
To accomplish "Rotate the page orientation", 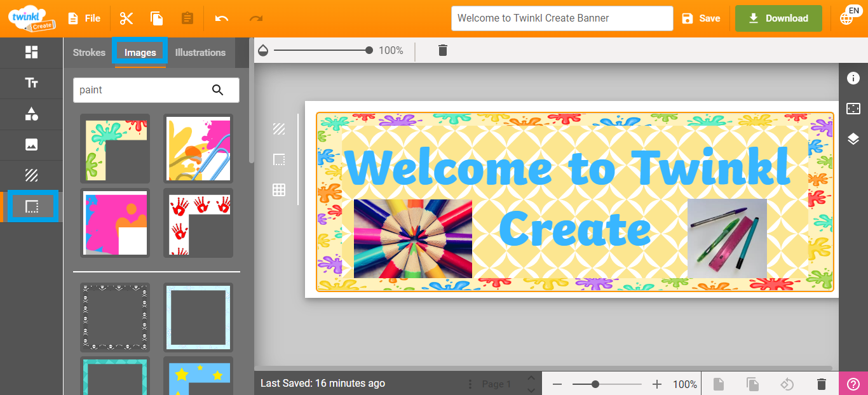I will tap(787, 384).
